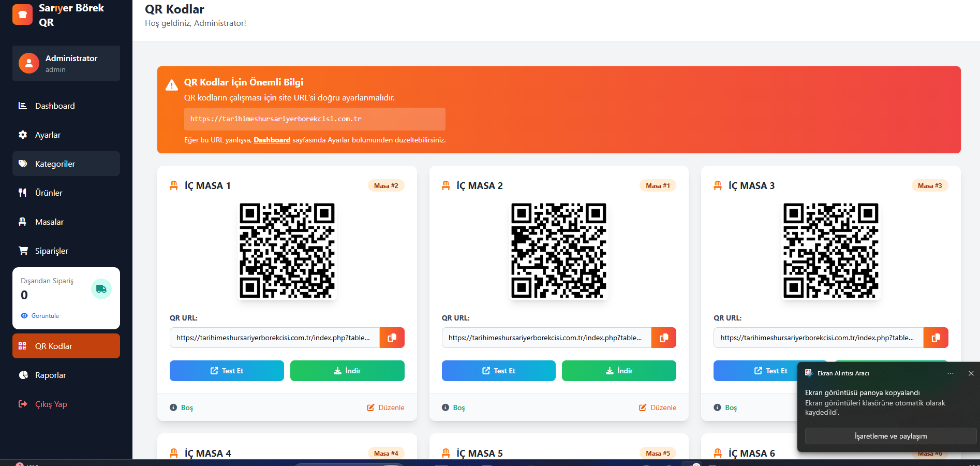Open the Kategoriler menu item
The height and width of the screenshot is (466, 980).
pyautogui.click(x=55, y=164)
